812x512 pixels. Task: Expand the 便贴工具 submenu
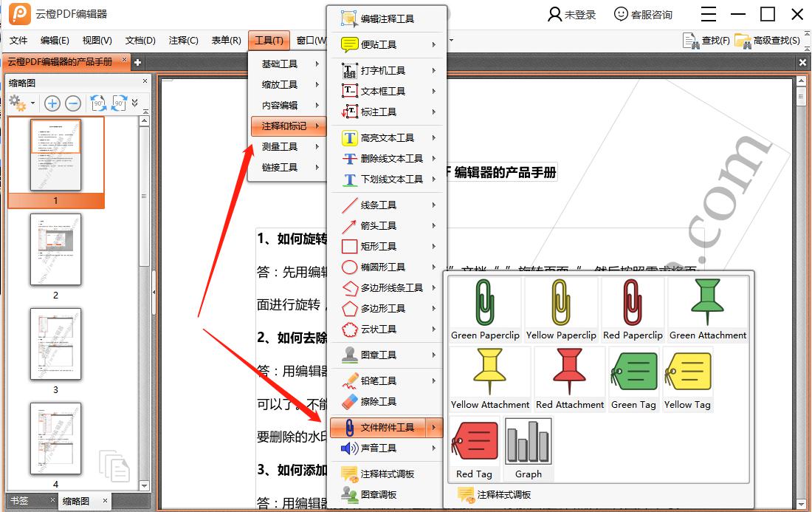coord(388,45)
